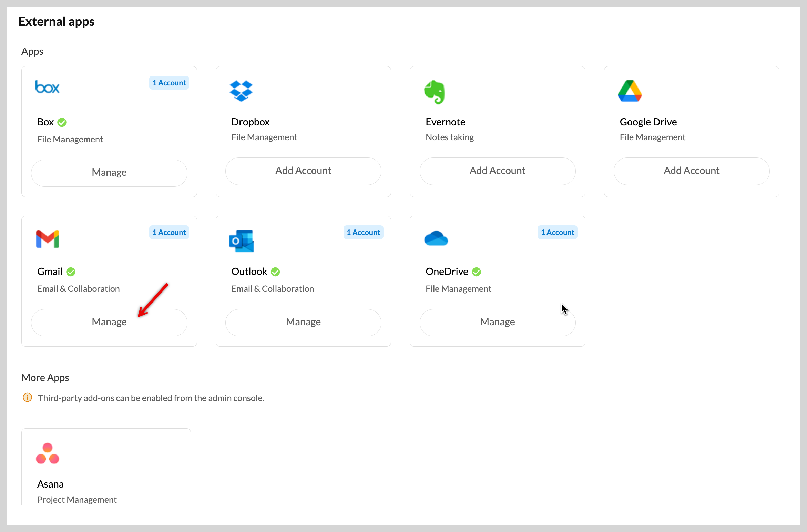Add Account for Evernote

(x=497, y=171)
